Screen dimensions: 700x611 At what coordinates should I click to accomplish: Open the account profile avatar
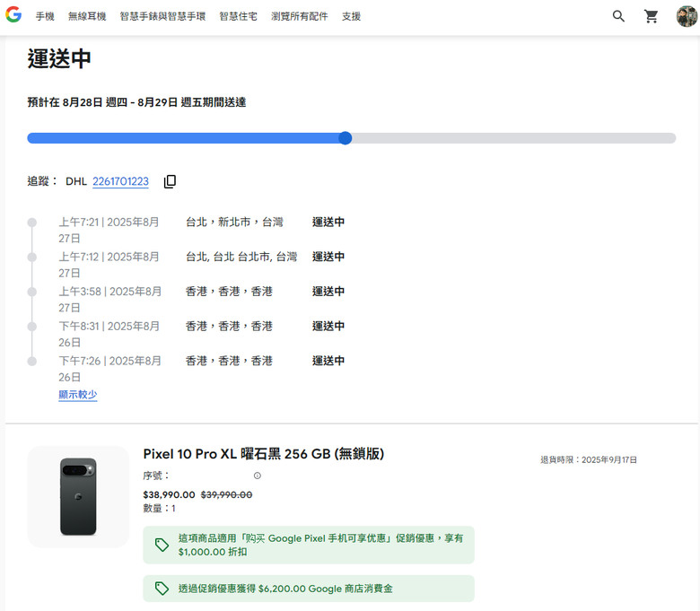pos(687,16)
